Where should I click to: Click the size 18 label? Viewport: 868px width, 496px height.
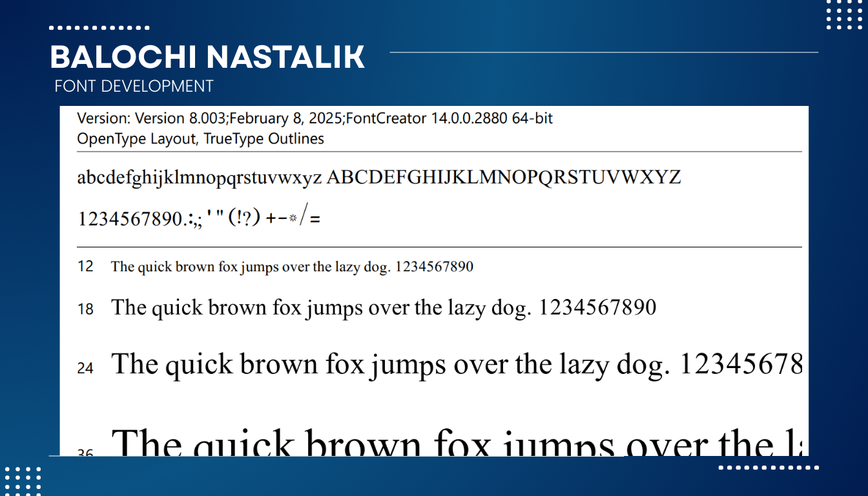[85, 309]
